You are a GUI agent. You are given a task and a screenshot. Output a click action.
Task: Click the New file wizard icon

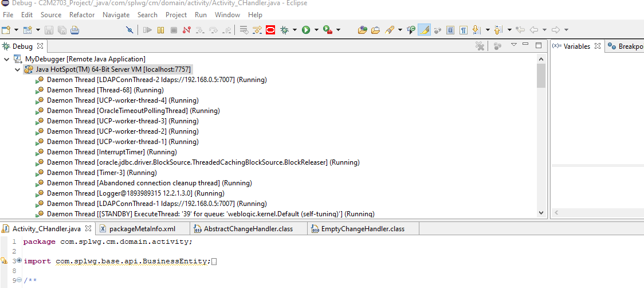point(6,30)
